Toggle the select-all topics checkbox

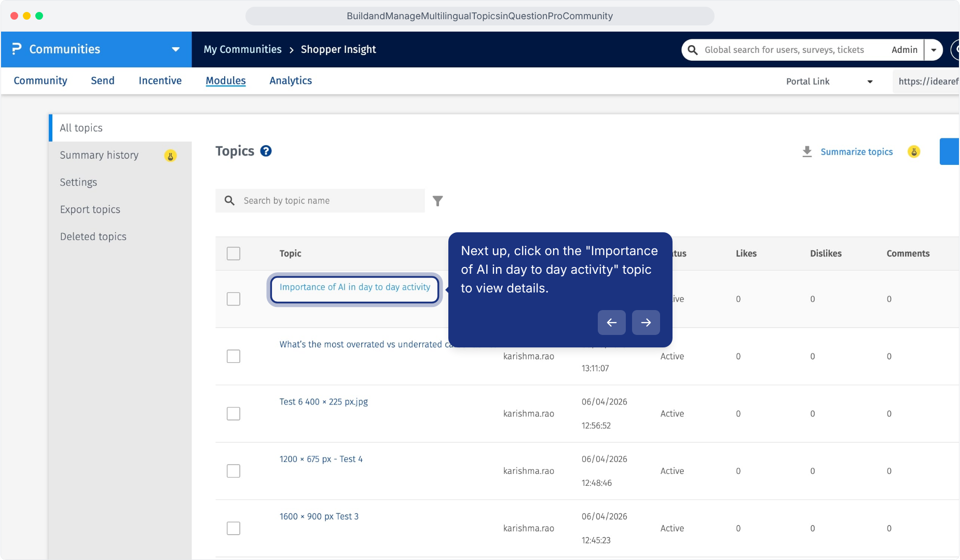click(234, 254)
